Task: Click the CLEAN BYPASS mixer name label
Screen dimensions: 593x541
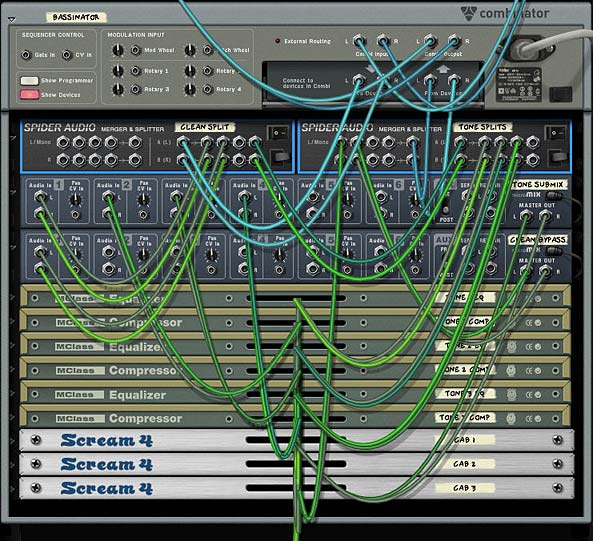Action: pos(538,240)
